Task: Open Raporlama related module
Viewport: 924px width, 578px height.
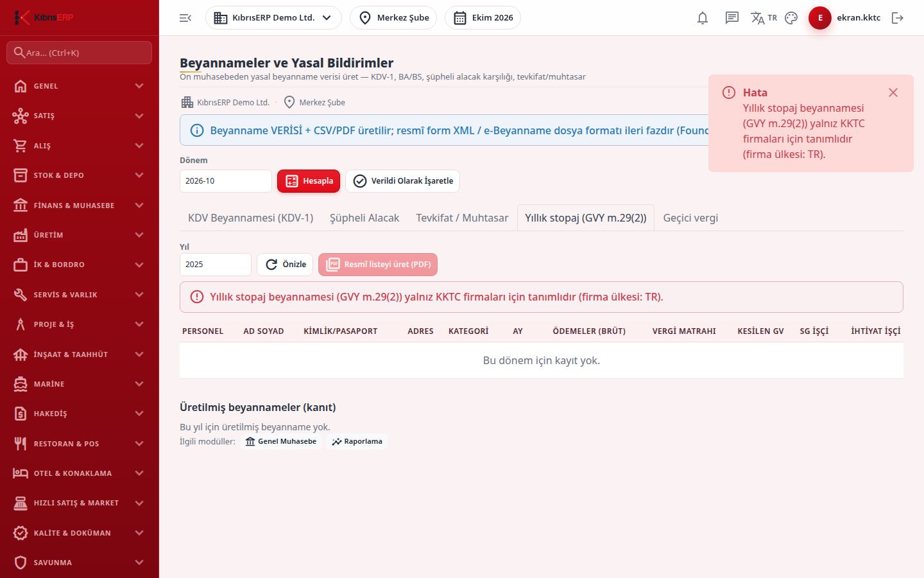Action: pyautogui.click(x=357, y=441)
